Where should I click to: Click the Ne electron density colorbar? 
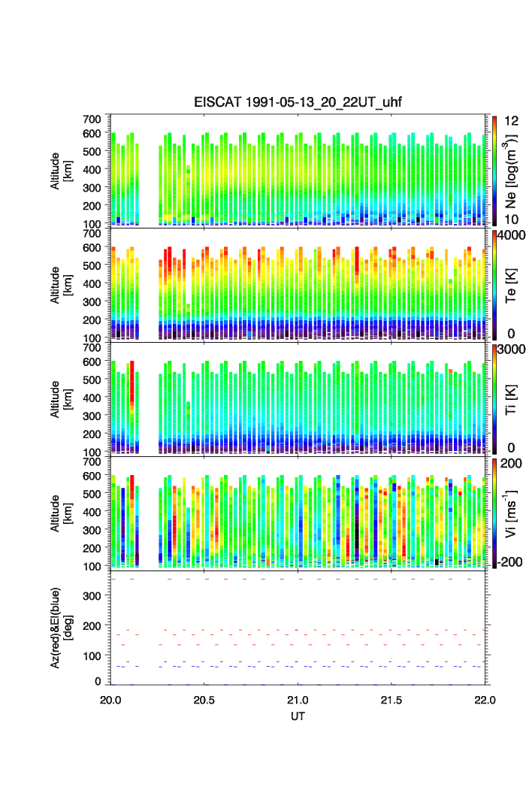coord(494,170)
